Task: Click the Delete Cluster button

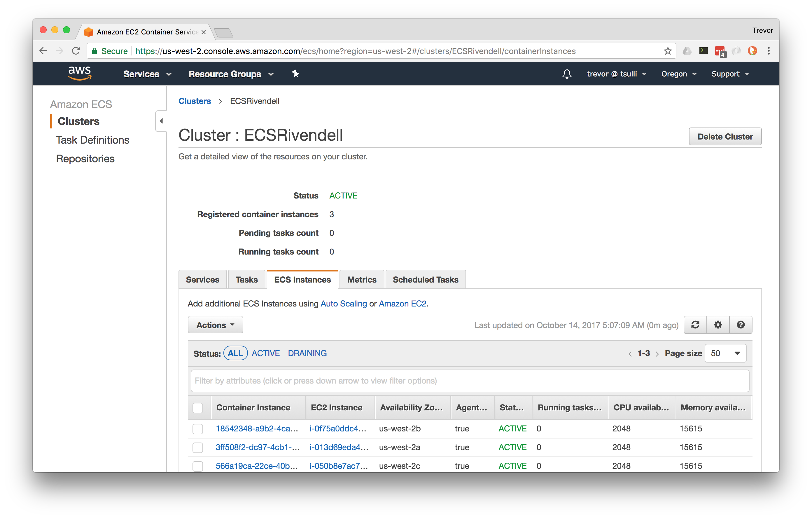Action: [x=725, y=137]
